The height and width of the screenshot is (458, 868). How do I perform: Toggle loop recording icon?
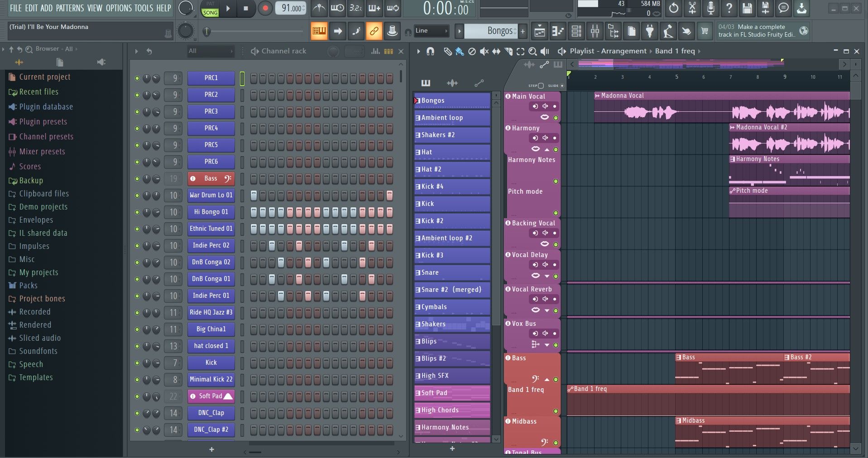tap(393, 8)
